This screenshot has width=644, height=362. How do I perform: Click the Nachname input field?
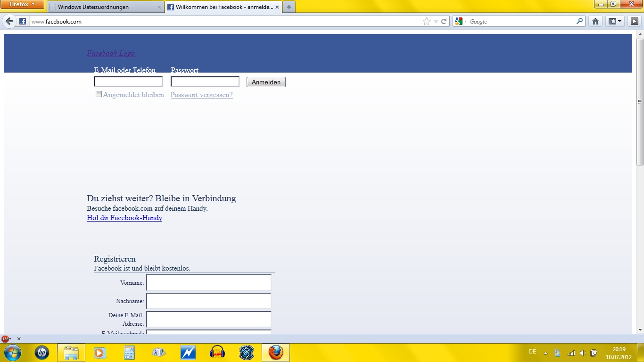tap(209, 301)
